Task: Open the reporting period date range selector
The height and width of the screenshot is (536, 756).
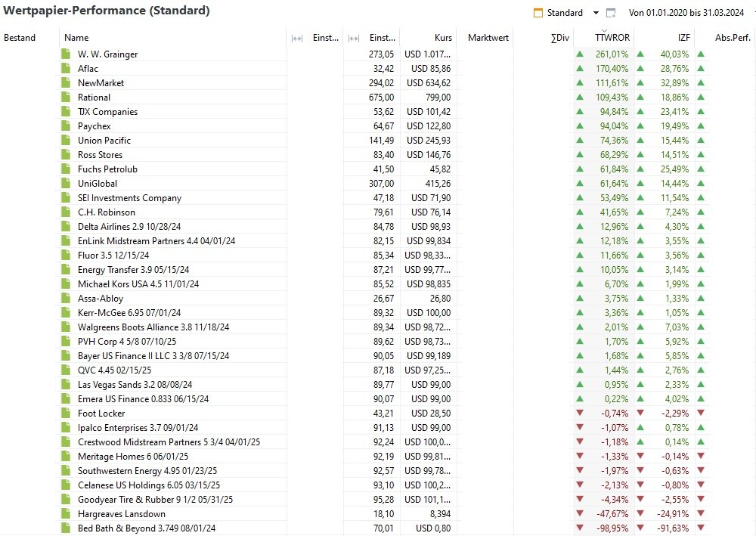Action: click(688, 13)
